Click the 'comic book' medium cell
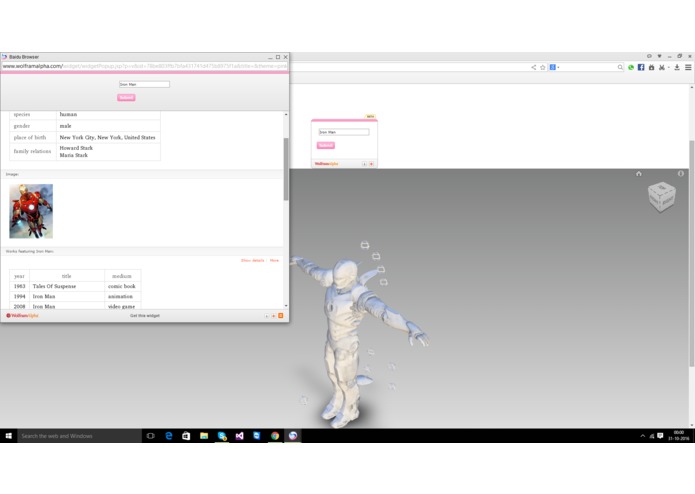 122,286
